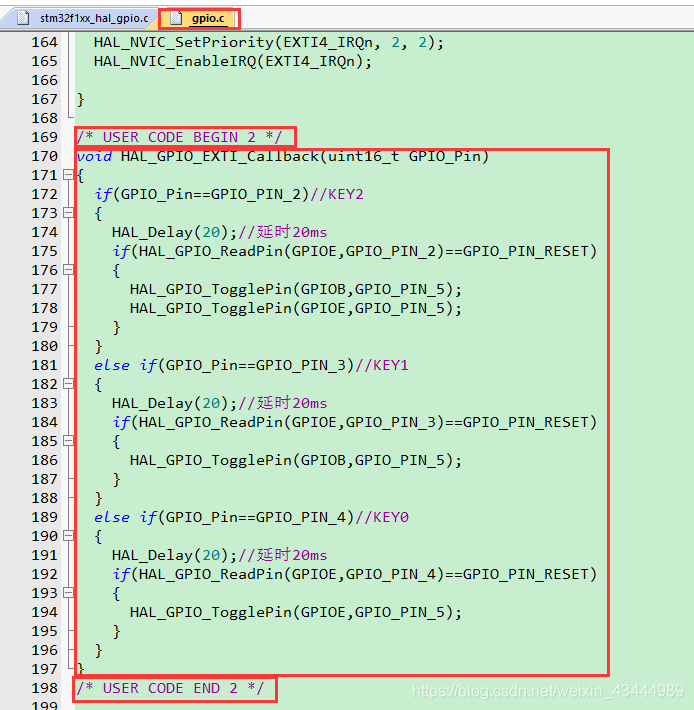Viewport: 694px width, 710px height.
Task: Click the void keyword on line 170
Action: coord(94,157)
